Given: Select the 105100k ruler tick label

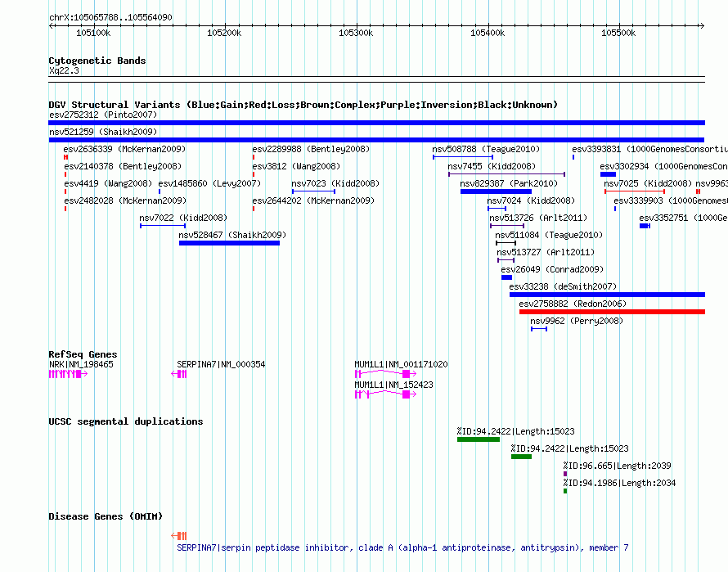Looking at the screenshot, I should 93,33.
